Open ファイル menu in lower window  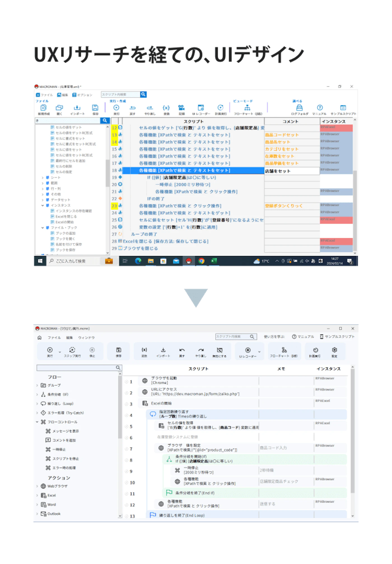click(x=54, y=338)
